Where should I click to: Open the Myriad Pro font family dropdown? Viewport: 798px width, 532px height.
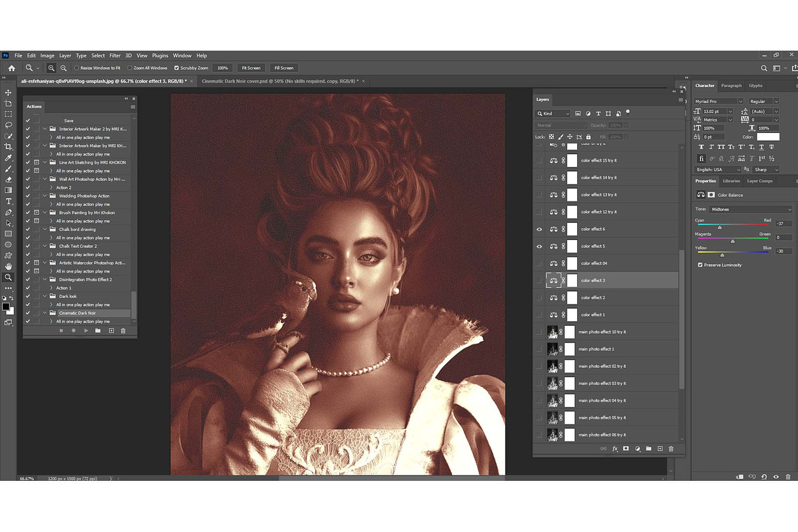(718, 101)
